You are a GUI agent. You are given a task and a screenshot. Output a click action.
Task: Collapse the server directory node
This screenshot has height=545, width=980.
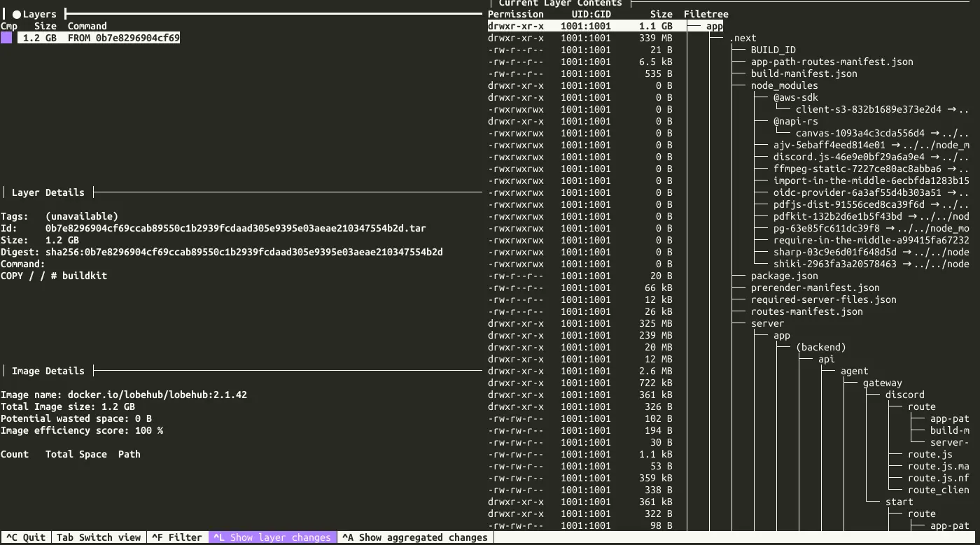tap(767, 323)
